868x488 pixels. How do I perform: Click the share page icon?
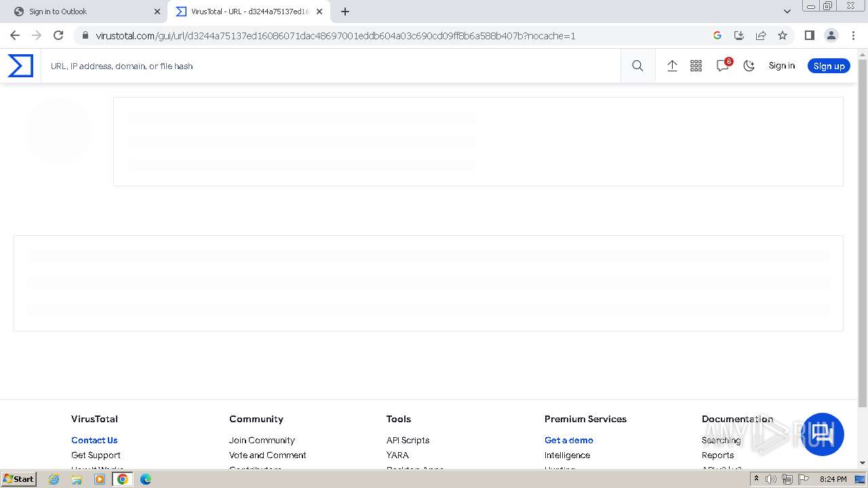pyautogui.click(x=761, y=35)
